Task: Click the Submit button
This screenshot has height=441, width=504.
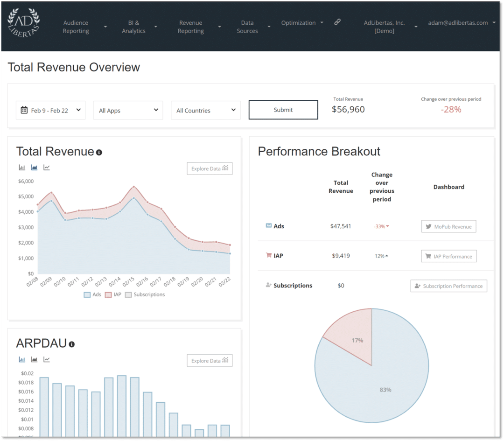Action: pyautogui.click(x=283, y=110)
